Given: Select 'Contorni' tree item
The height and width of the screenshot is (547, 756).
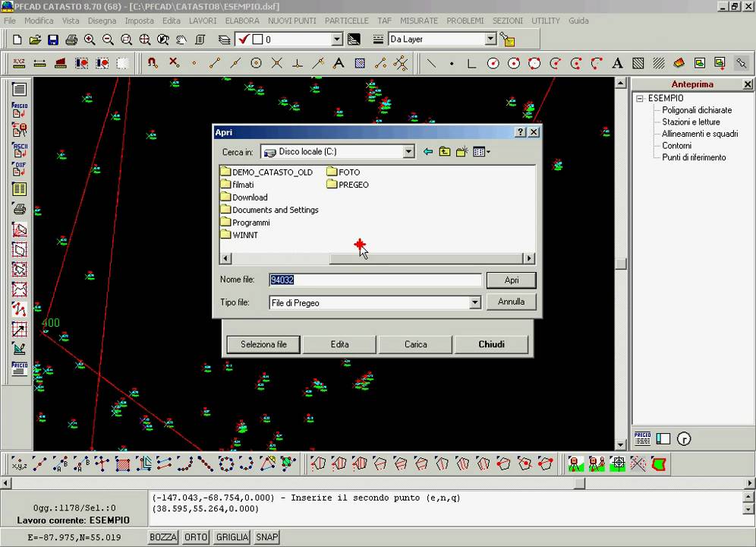Looking at the screenshot, I should coord(676,146).
